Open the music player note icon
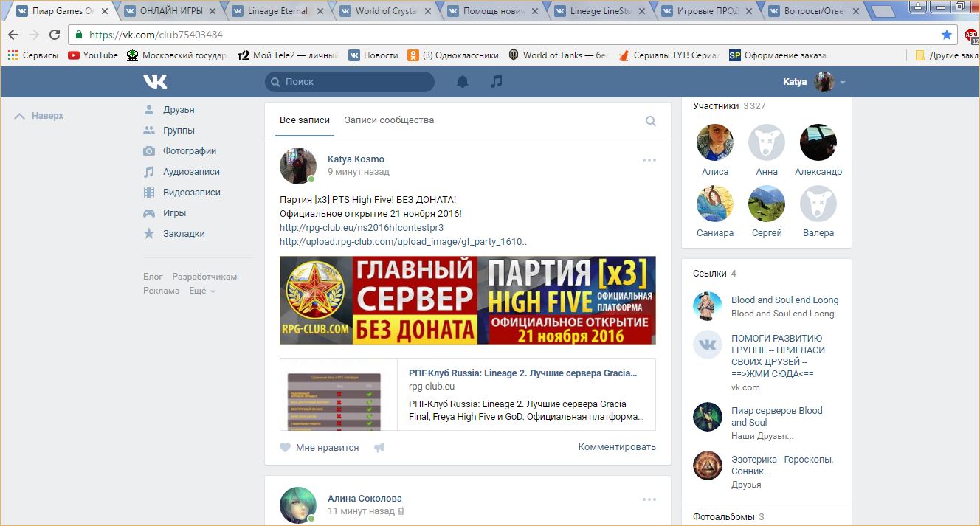Image resolution: width=980 pixels, height=526 pixels. pyautogui.click(x=497, y=82)
